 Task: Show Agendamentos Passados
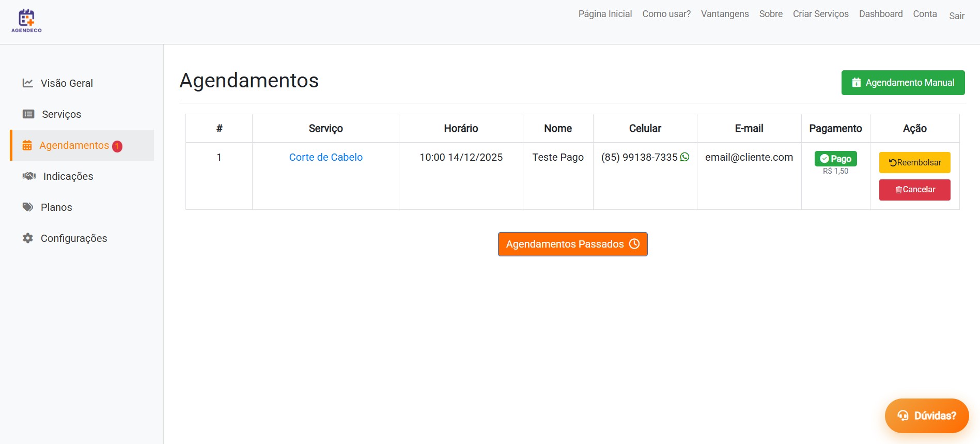click(572, 244)
